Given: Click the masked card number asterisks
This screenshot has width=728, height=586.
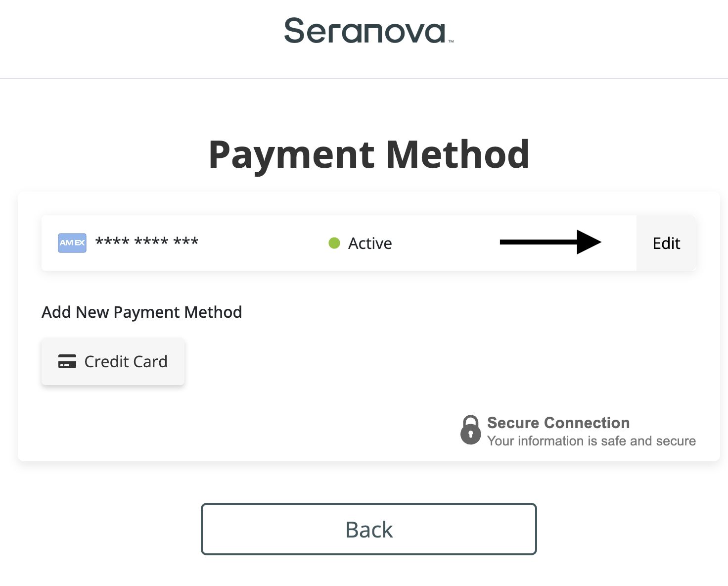Looking at the screenshot, I should [x=147, y=243].
